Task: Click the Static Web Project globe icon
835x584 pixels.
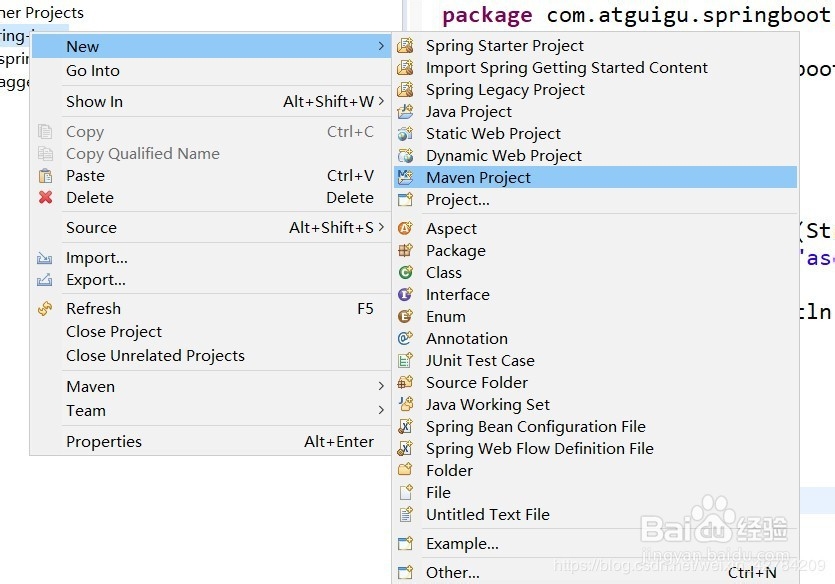Action: (x=405, y=134)
